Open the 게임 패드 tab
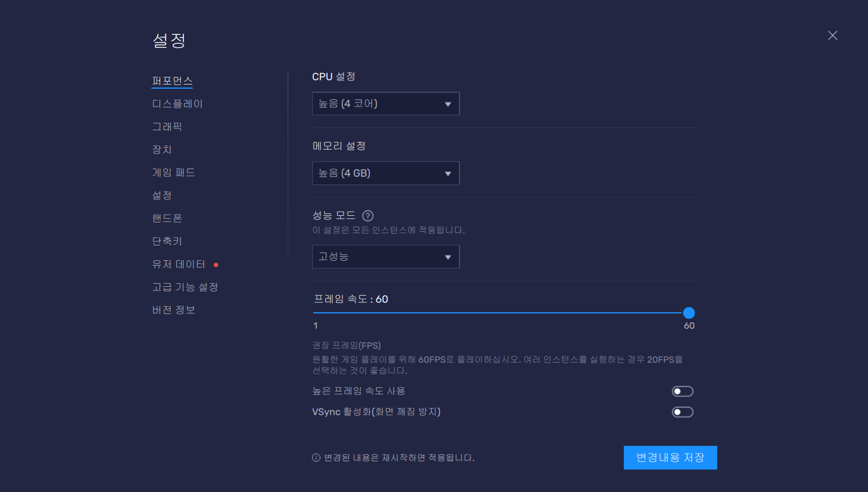 pos(174,173)
